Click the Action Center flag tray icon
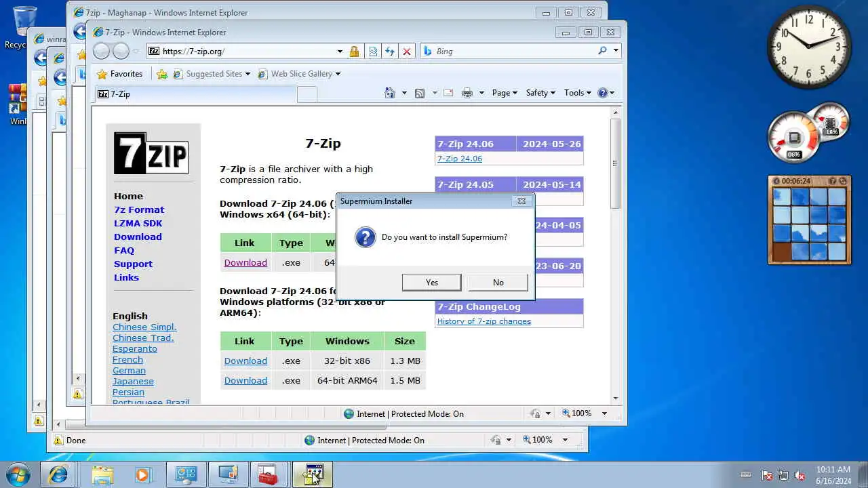The width and height of the screenshot is (868, 488). click(767, 475)
